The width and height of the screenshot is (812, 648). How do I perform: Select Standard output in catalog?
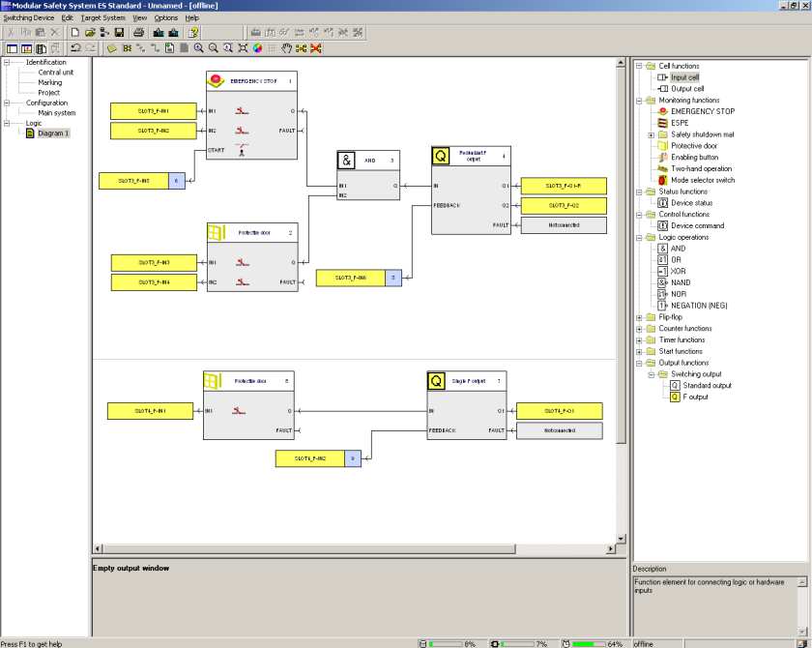pos(707,385)
